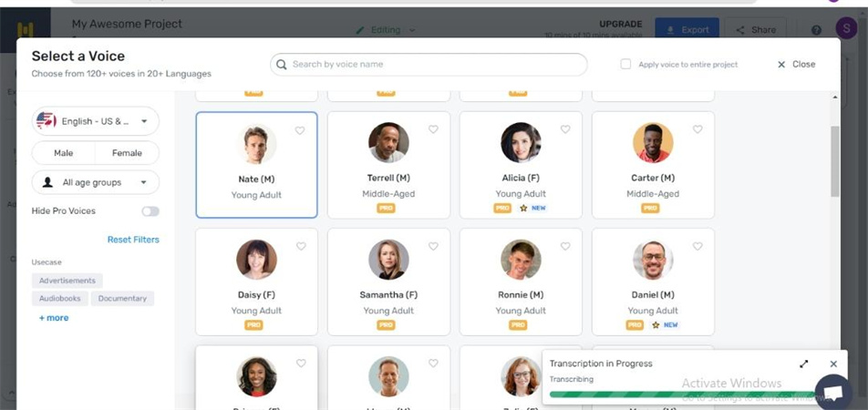Viewport: 868px width, 410px height.
Task: Expand more usecase tags
Action: pyautogui.click(x=54, y=318)
